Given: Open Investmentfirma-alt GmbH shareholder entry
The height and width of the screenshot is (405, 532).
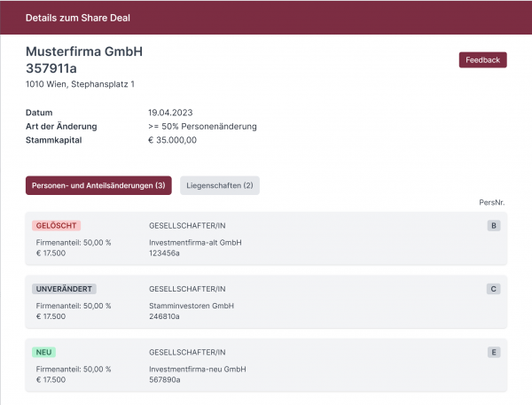Looking at the screenshot, I should point(195,242).
